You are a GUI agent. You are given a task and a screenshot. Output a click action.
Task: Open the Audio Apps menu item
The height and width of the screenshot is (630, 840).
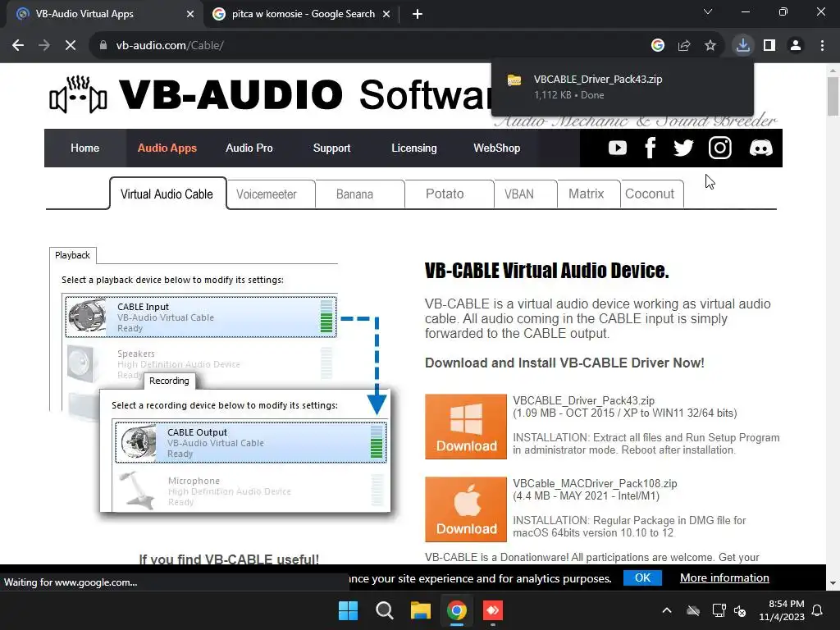pyautogui.click(x=167, y=148)
